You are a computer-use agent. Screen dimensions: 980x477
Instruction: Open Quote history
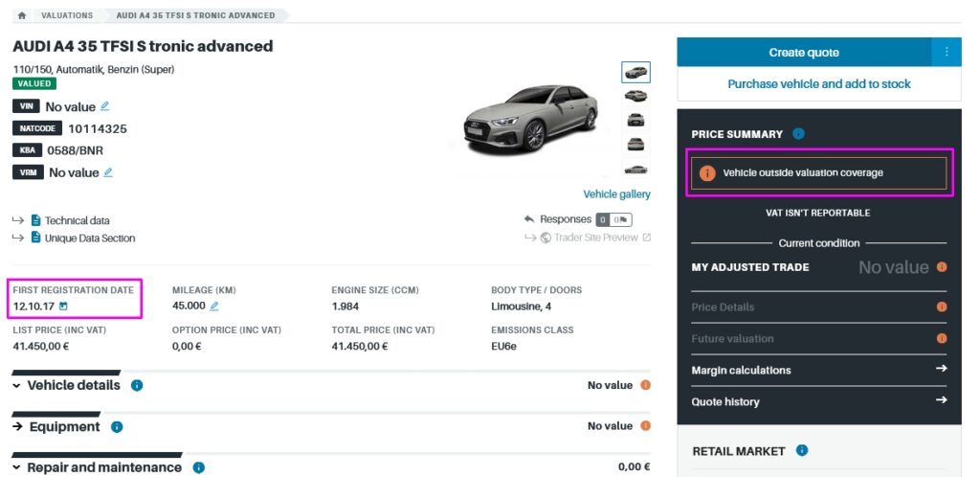click(x=818, y=401)
